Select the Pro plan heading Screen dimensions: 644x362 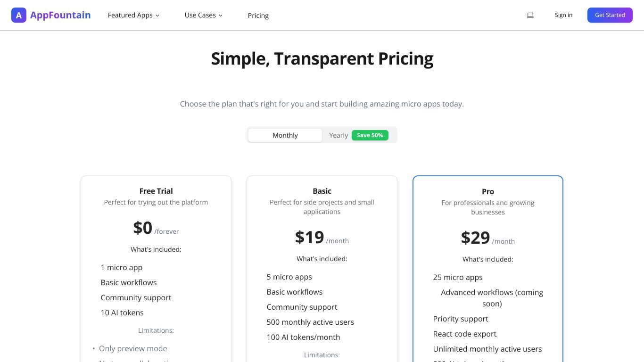(x=488, y=191)
